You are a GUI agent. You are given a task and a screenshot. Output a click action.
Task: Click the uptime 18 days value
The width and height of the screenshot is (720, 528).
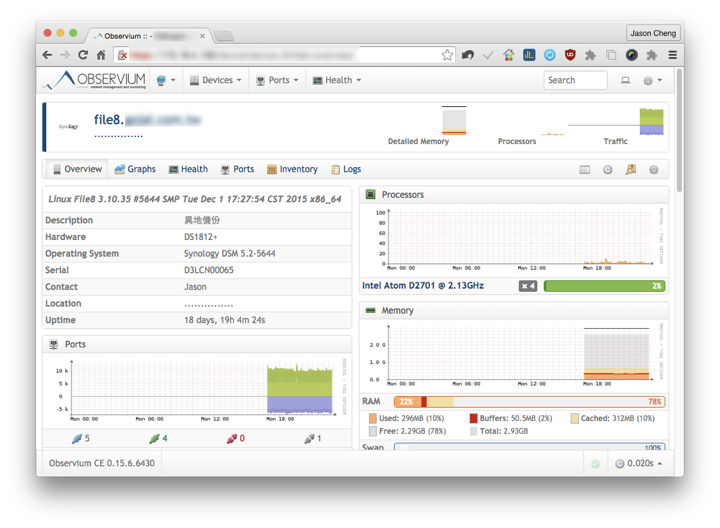(x=225, y=320)
